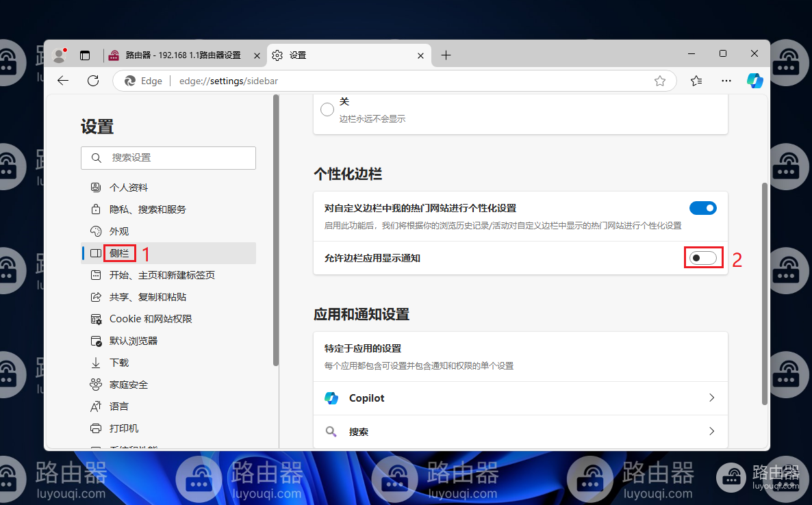Image resolution: width=812 pixels, height=505 pixels.
Task: Click the Copilot logo in app list
Action: (x=331, y=398)
